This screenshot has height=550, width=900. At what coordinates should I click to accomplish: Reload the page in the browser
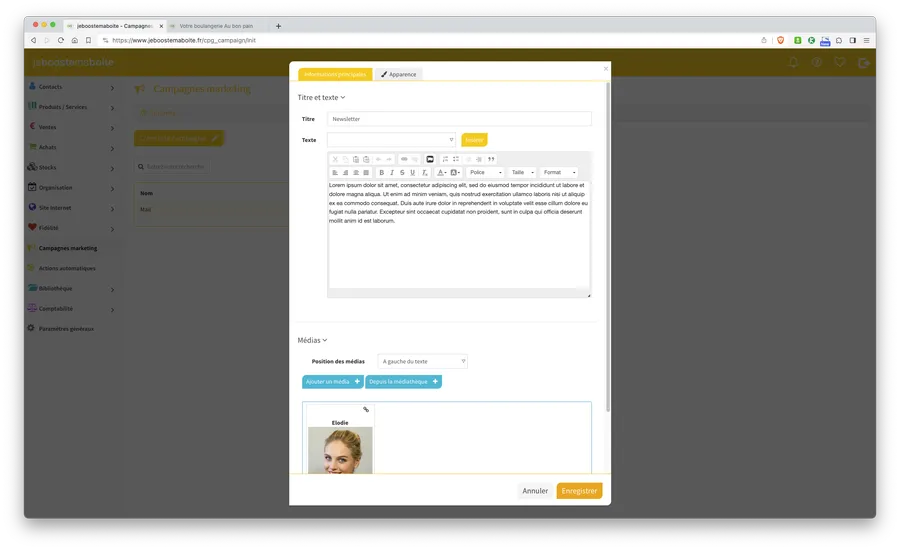pyautogui.click(x=61, y=40)
